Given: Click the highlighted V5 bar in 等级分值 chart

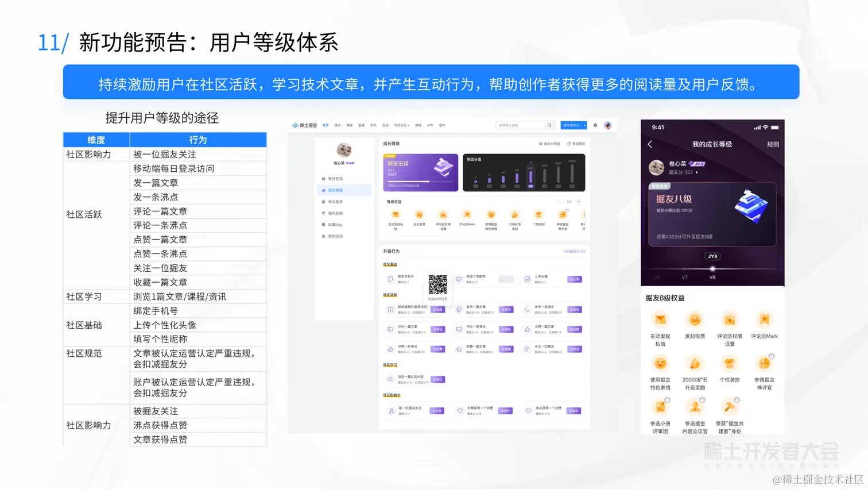Looking at the screenshot, I should coord(530,178).
